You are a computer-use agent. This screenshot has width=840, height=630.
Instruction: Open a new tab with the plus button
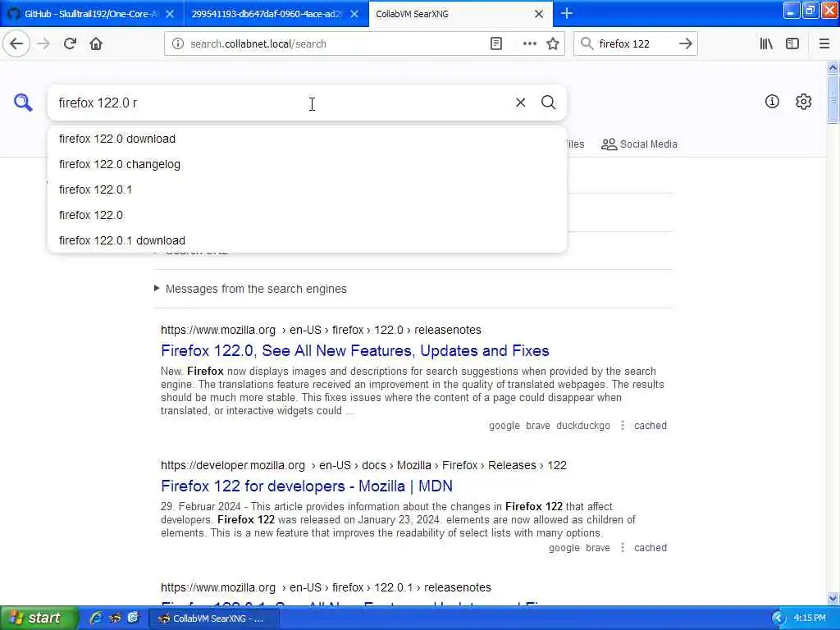pyautogui.click(x=567, y=14)
